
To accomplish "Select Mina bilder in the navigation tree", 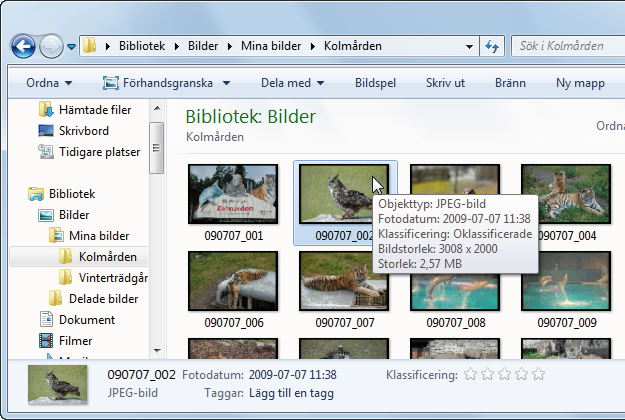I will click(x=99, y=236).
